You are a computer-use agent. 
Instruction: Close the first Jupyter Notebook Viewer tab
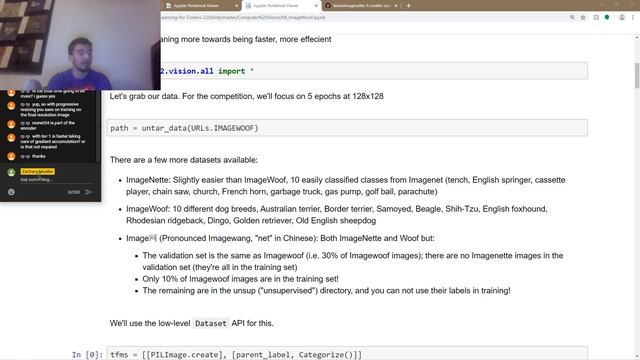pos(236,6)
